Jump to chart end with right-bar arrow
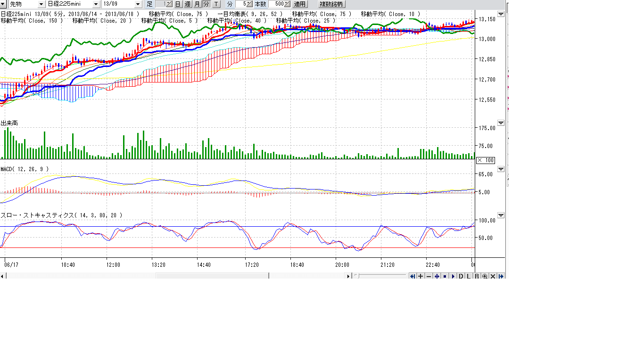 (x=501, y=276)
